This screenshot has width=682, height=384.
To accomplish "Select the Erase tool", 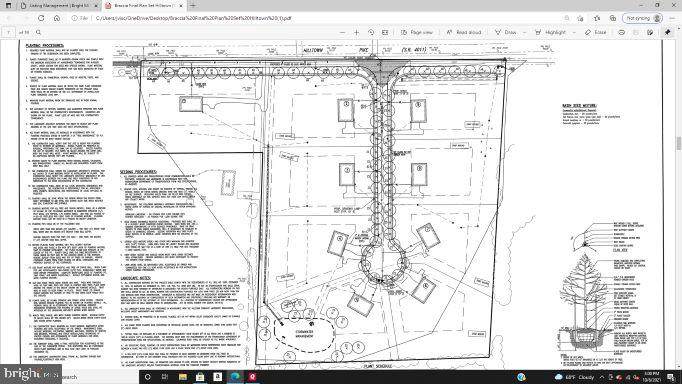I will click(596, 32).
